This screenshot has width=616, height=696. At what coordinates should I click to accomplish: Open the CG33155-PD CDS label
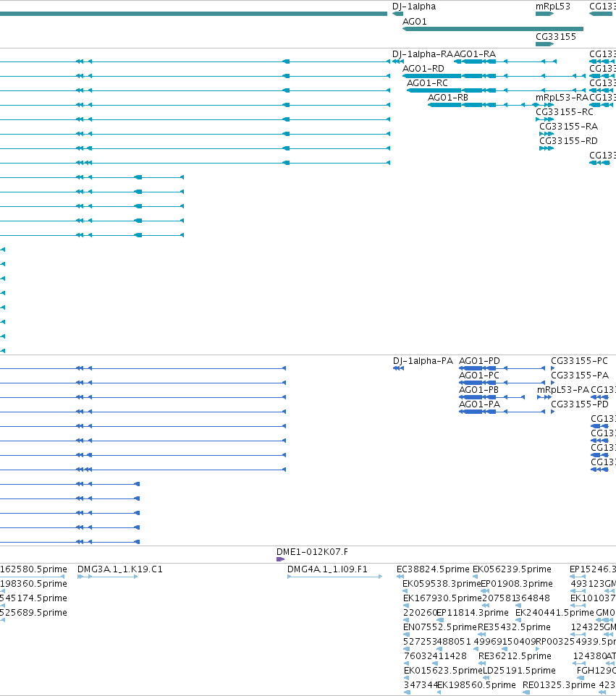580,404
